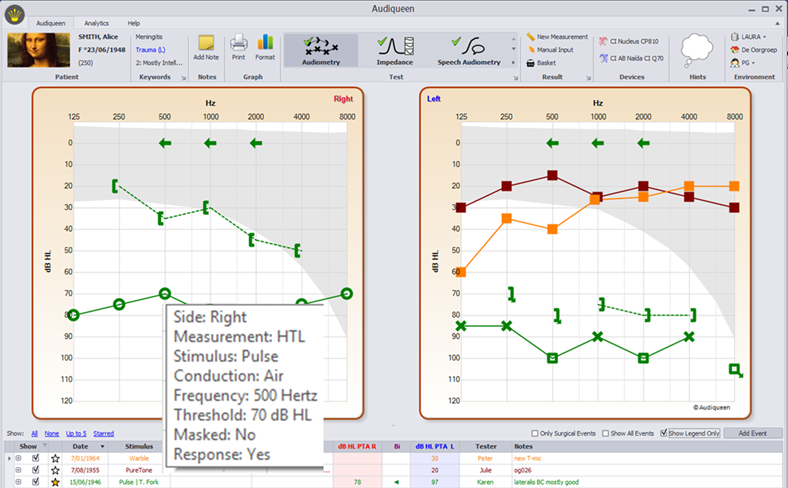Screen dimensions: 788x488
Task: Click the 'new T-mic' note
Action: tap(528, 458)
